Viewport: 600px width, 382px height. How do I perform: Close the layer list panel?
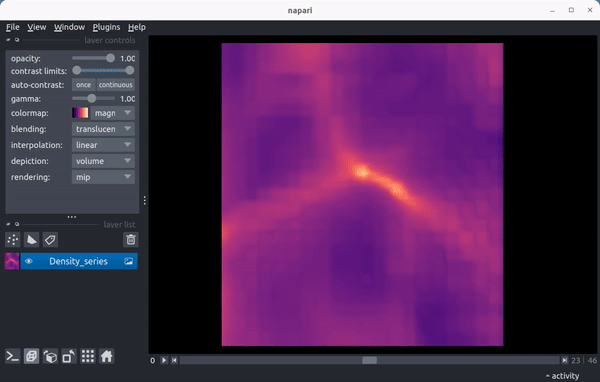tap(8, 224)
